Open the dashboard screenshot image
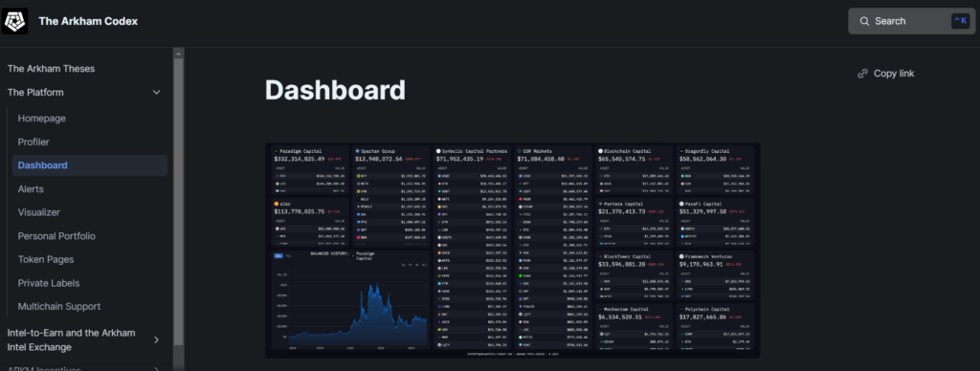 click(x=513, y=251)
